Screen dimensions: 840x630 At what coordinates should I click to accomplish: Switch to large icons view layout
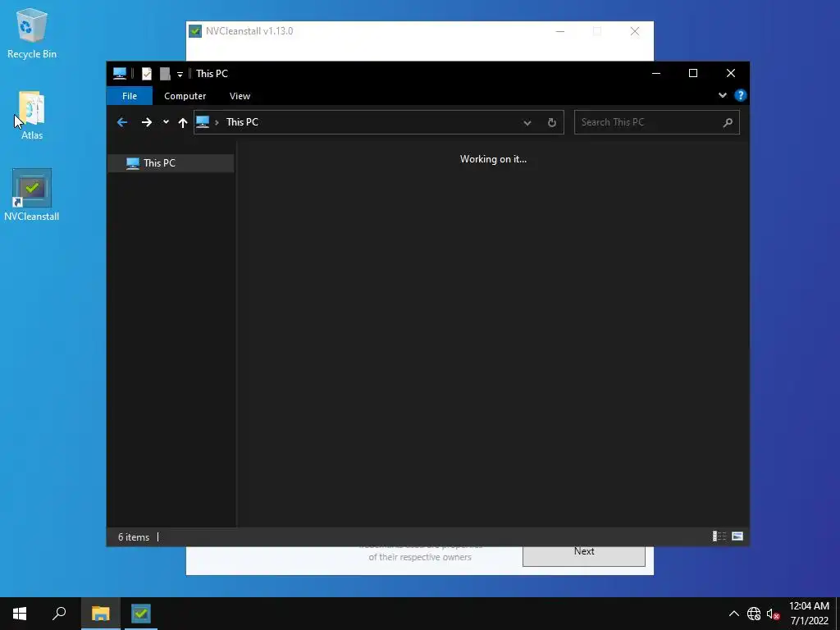click(x=737, y=536)
